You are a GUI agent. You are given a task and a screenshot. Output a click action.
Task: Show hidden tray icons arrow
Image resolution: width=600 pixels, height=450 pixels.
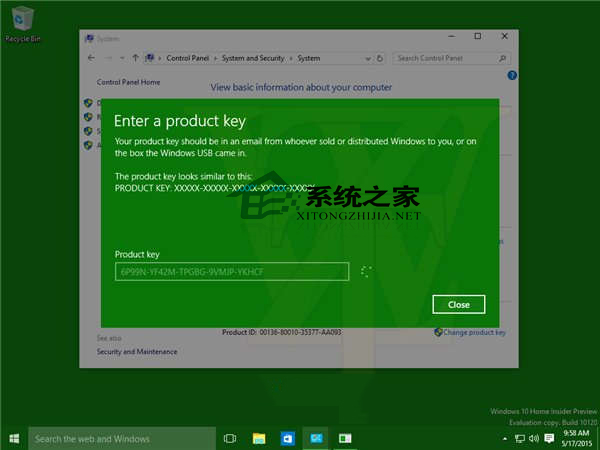pos(505,439)
